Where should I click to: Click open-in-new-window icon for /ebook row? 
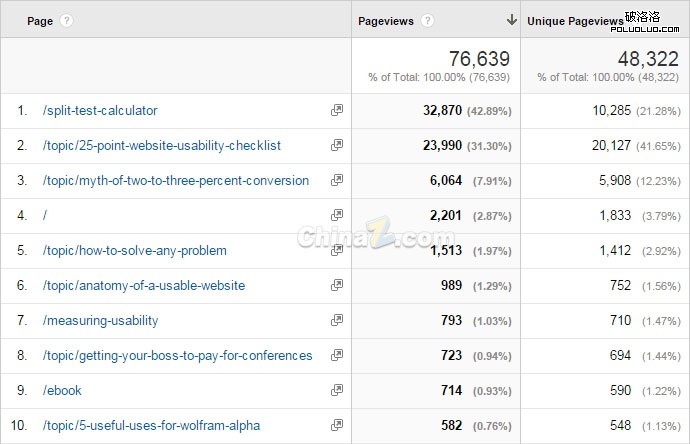coord(337,391)
